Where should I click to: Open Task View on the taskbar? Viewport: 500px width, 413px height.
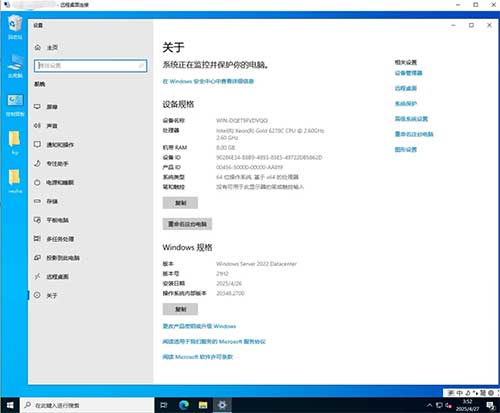point(164,405)
